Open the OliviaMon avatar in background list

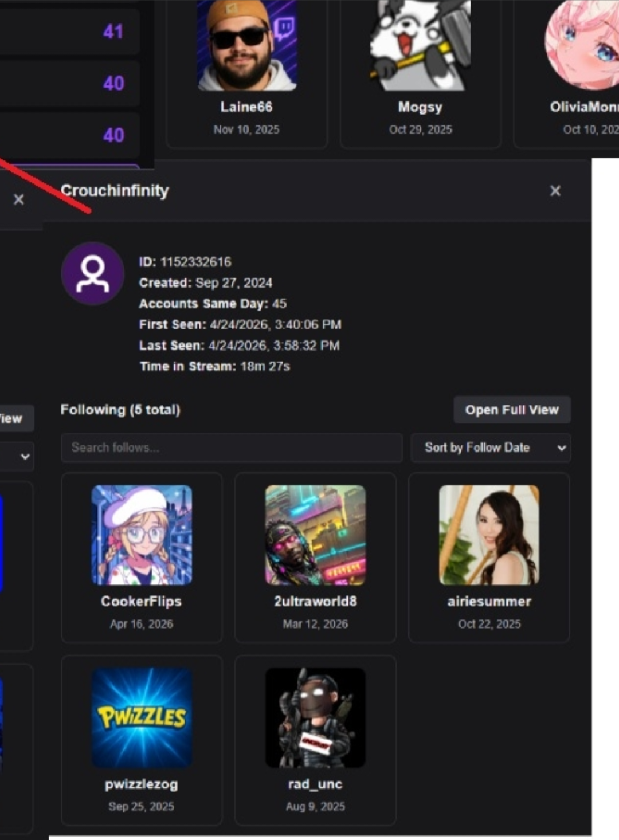pos(582,45)
